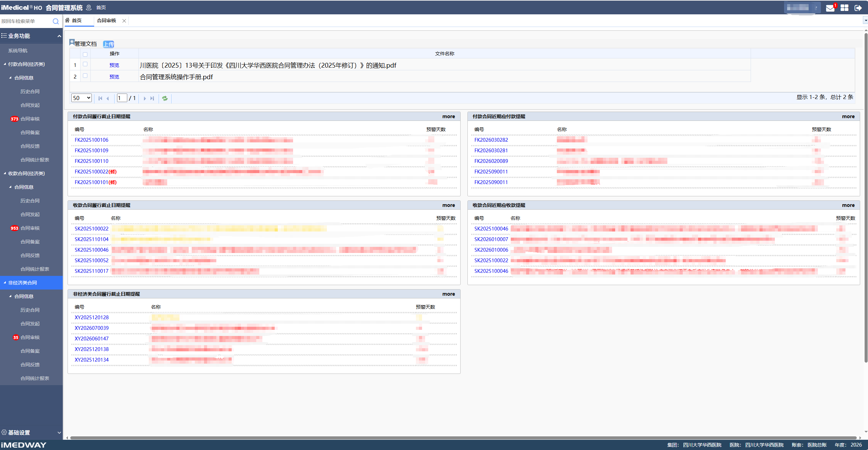
Task: Check the checkbox for 合同管理系统操作手册.pdf row
Action: coord(85,76)
